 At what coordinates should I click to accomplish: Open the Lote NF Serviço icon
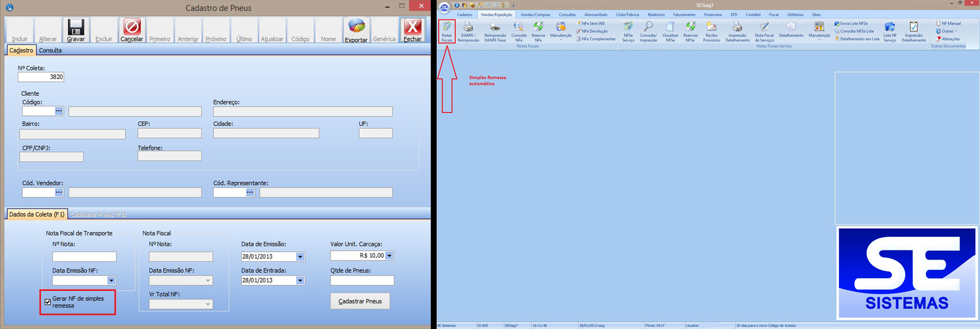point(889,31)
